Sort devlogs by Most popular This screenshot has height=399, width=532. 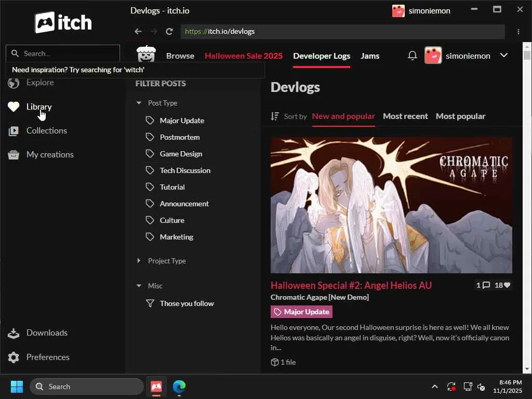pos(460,116)
